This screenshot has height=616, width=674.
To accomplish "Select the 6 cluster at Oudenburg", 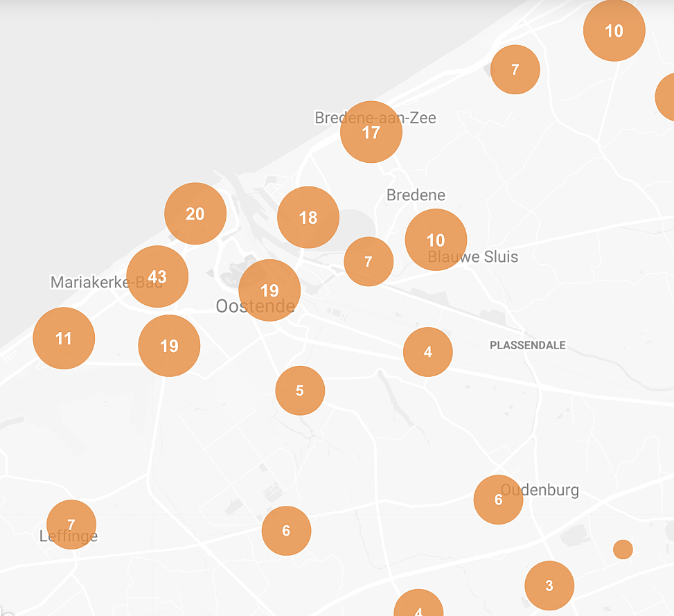I will point(498,500).
